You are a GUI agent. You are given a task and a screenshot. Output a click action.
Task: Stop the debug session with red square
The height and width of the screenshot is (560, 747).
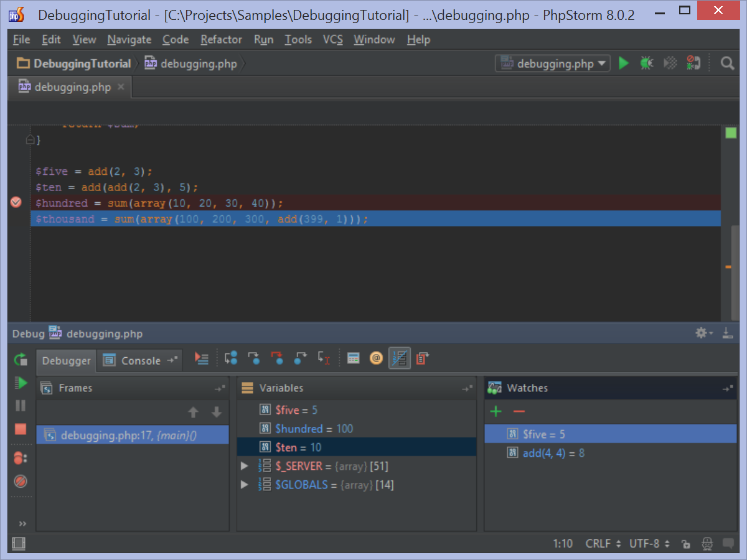pos(21,429)
